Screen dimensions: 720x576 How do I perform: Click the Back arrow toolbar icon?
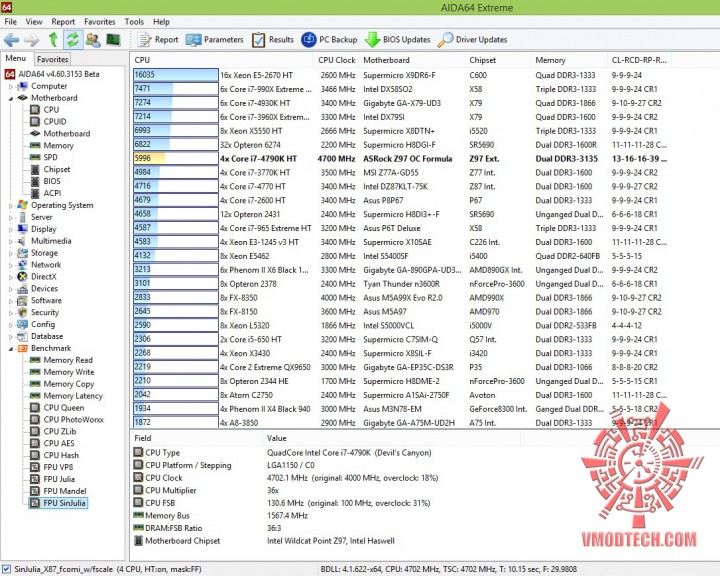11,40
